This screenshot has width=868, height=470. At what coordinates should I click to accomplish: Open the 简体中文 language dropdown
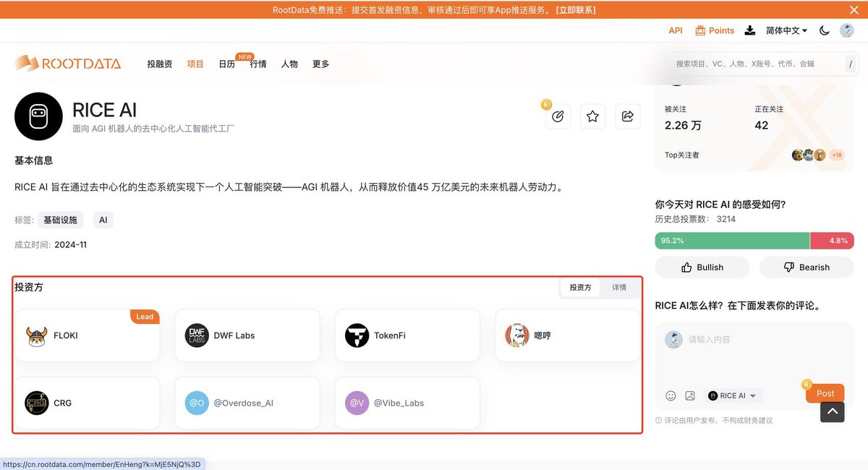click(786, 30)
